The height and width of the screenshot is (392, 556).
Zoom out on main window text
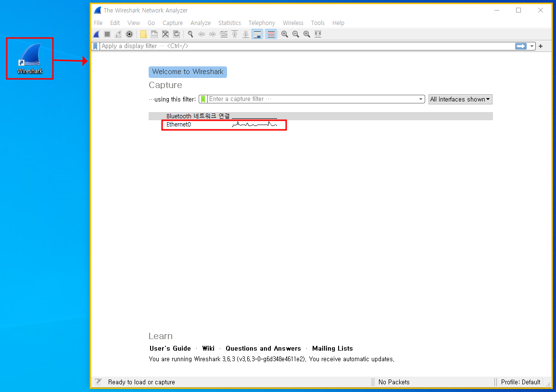296,35
